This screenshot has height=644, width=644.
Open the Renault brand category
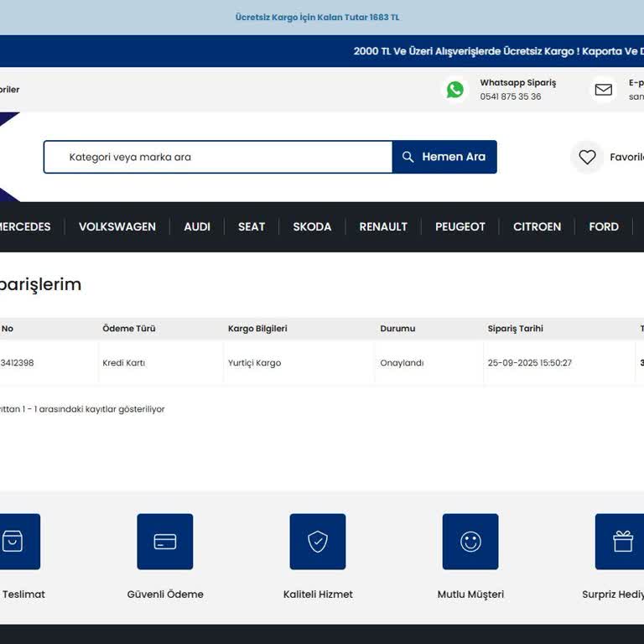click(383, 226)
